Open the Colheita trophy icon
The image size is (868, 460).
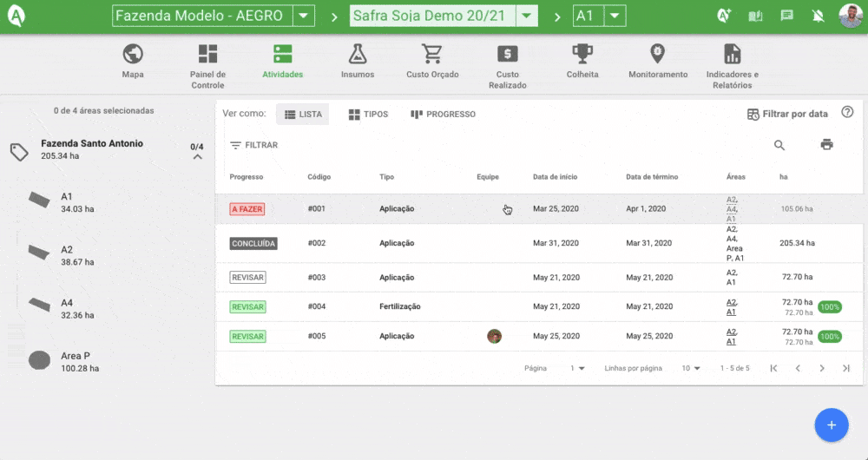click(x=582, y=55)
